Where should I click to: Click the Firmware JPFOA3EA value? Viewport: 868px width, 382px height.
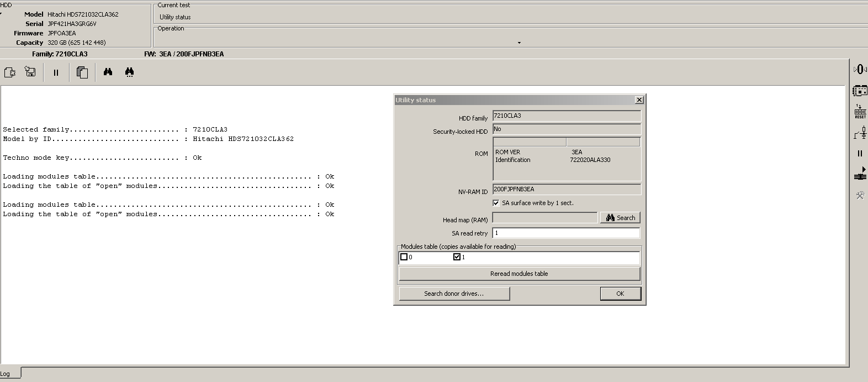click(62, 33)
